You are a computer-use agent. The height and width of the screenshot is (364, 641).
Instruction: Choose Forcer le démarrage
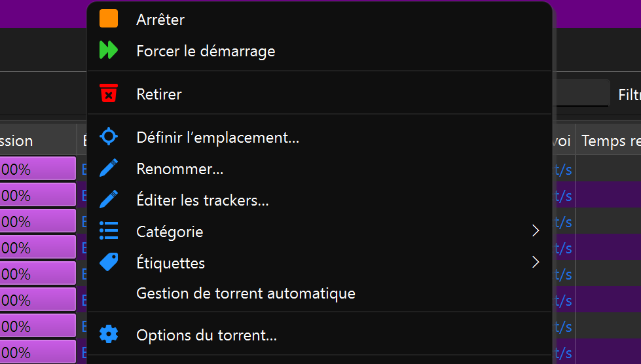[320, 51]
